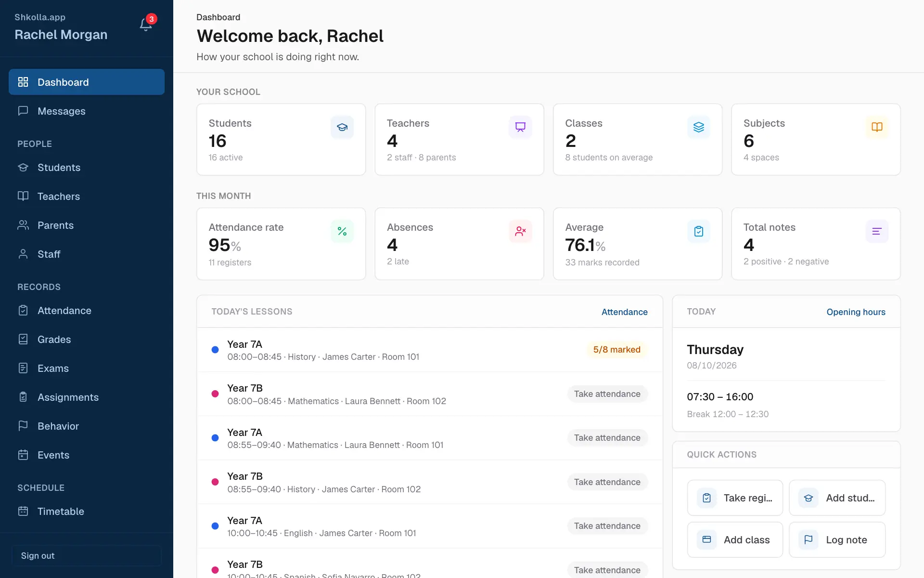This screenshot has width=924, height=578.
Task: Select the Year 7A 08:00–08:45 History lesson row
Action: click(430, 350)
